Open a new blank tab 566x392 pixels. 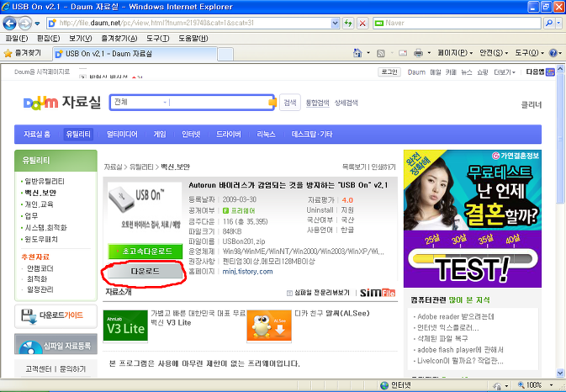coord(225,54)
